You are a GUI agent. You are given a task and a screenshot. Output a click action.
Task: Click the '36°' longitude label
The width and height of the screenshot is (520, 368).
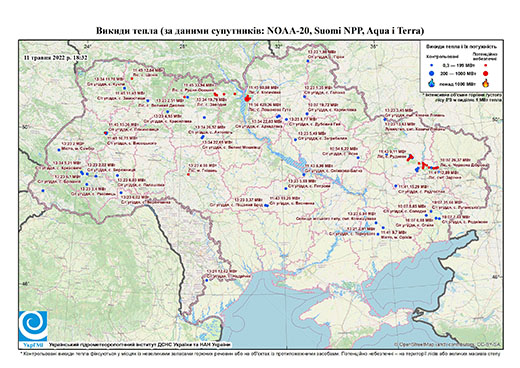[374, 46]
